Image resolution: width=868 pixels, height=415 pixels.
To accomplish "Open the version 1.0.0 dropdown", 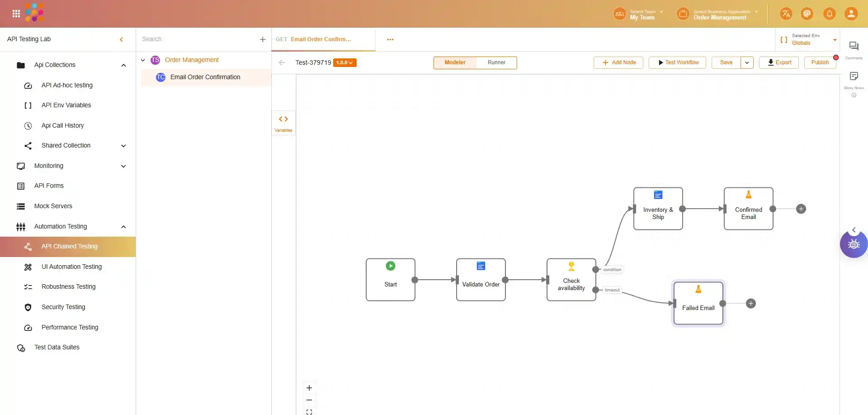I will [344, 62].
